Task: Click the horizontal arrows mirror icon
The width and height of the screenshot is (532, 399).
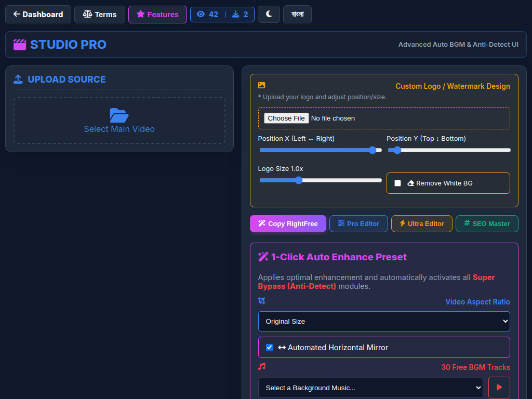Action: 282,348
